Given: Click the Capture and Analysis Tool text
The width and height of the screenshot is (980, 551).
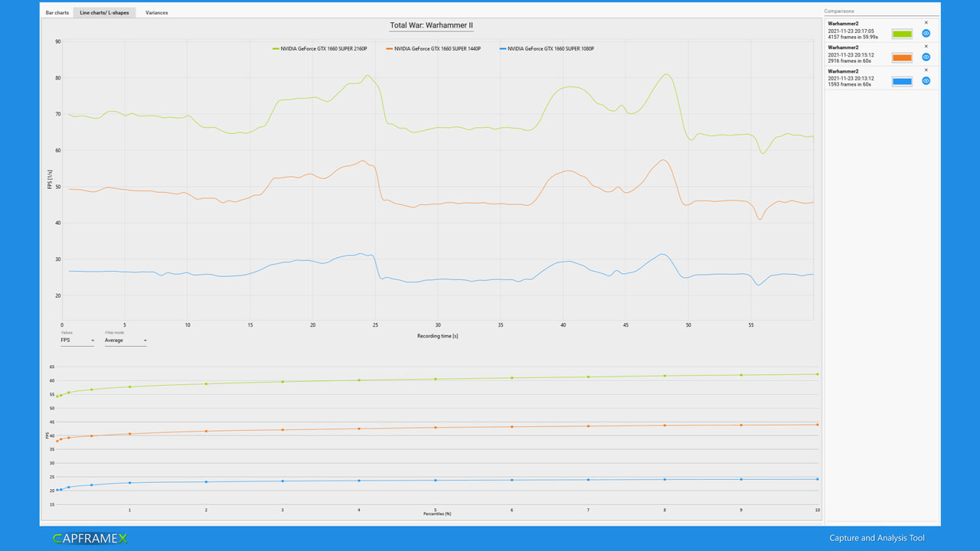Looking at the screenshot, I should (x=877, y=538).
